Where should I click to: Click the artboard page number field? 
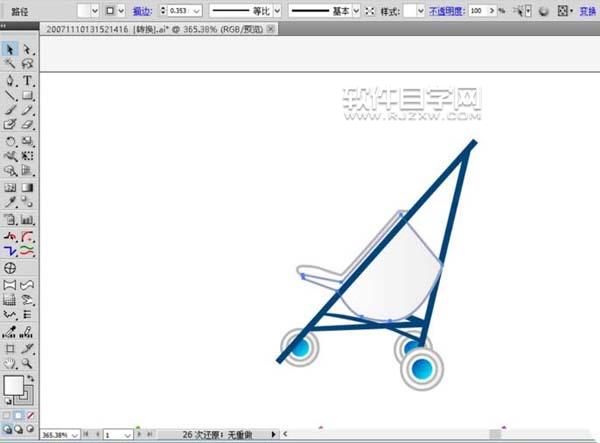[x=113, y=436]
